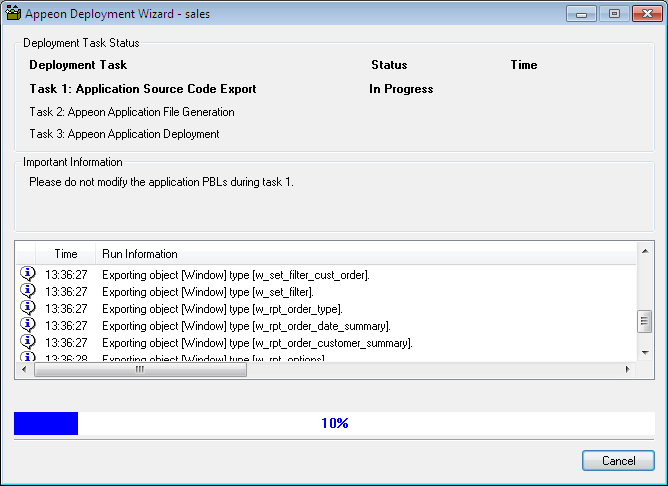Screen dimensions: 668x486
Task: Close the Deployment Wizard window
Action: click(647, 14)
